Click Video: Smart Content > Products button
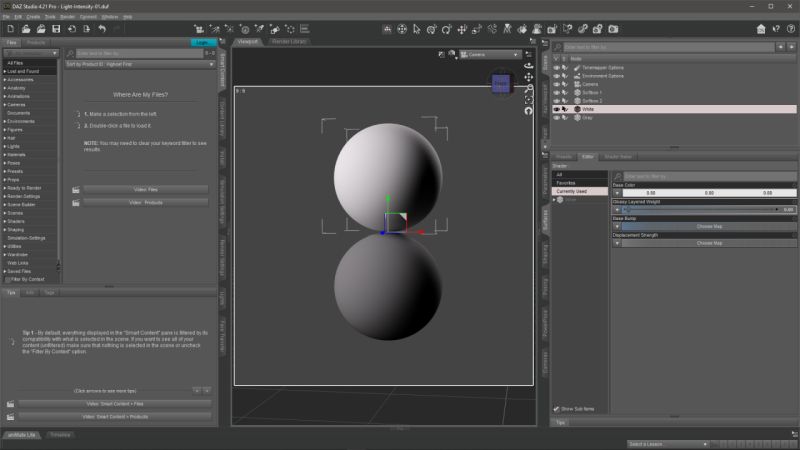The image size is (800, 450). pyautogui.click(x=115, y=417)
